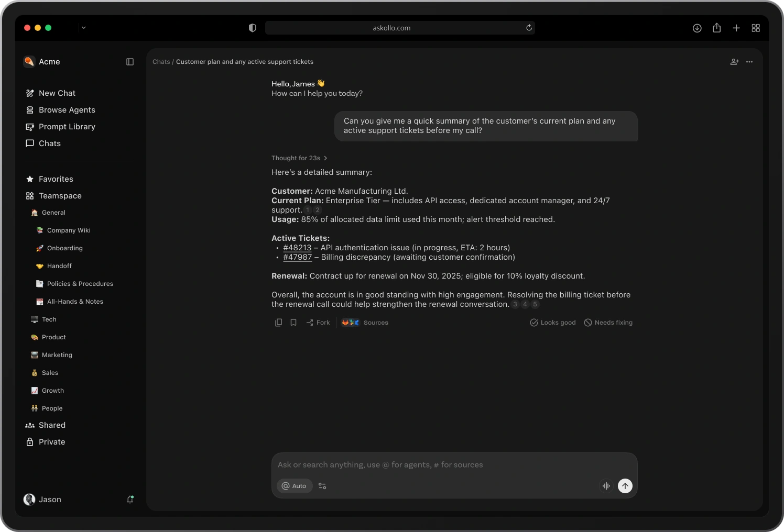Viewport: 784px width, 532px height.
Task: Open Company Wiki page
Action: [x=63, y=230]
